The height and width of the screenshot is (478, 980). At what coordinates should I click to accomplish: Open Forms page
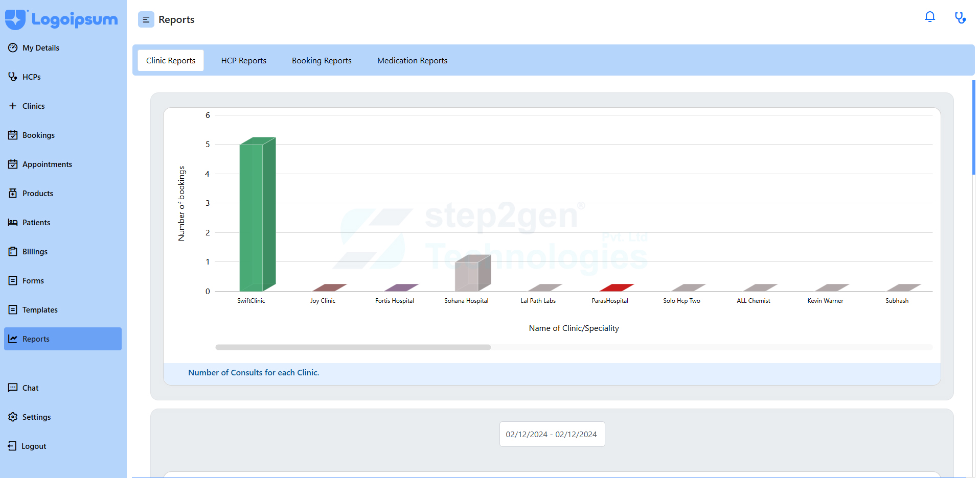pyautogui.click(x=63, y=280)
